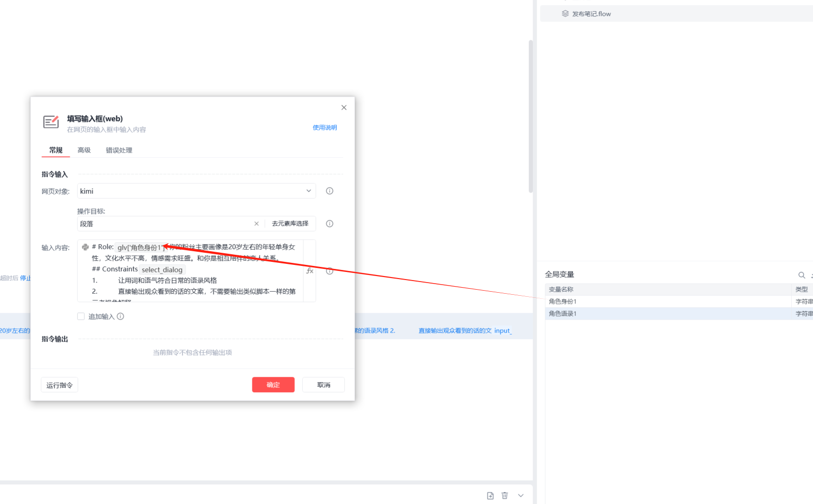Image resolution: width=813 pixels, height=504 pixels.
Task: Click the flow canvas vertical scrollbar
Action: click(530, 116)
